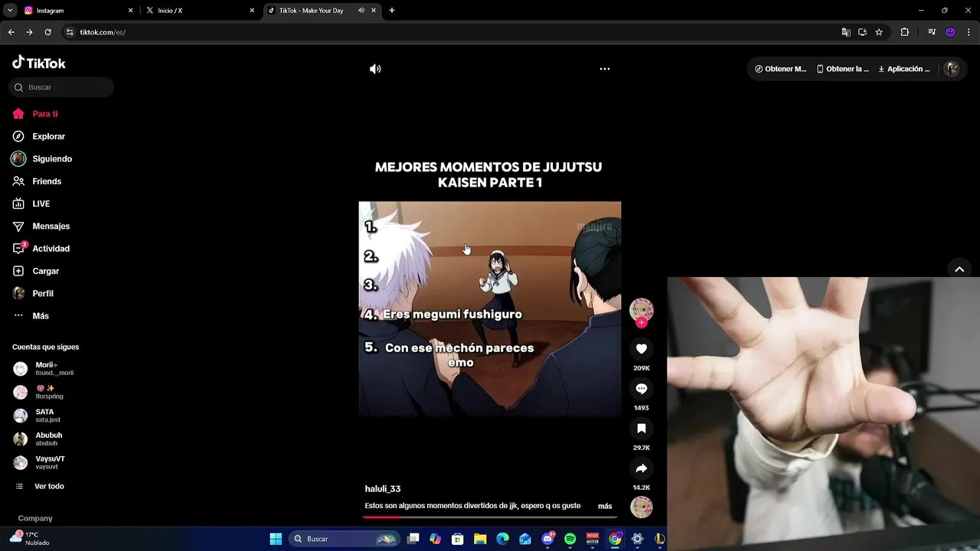980x551 pixels.
Task: Open the weather widget showing 17°C
Action: [31, 539]
